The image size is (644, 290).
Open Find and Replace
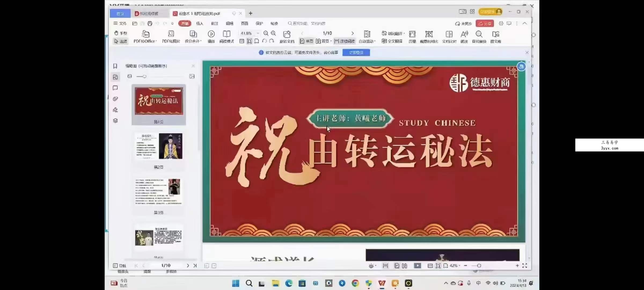(x=479, y=37)
